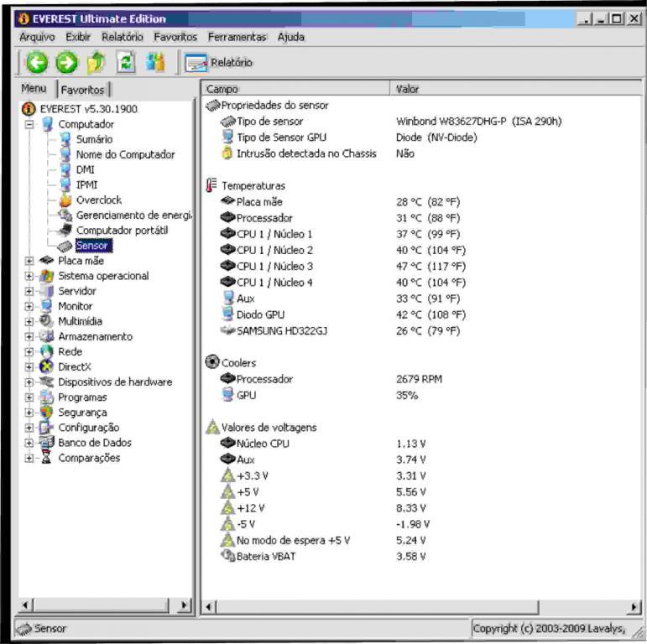Click the Coolers fan icon
Screen dimensions: 647x644
[x=212, y=362]
